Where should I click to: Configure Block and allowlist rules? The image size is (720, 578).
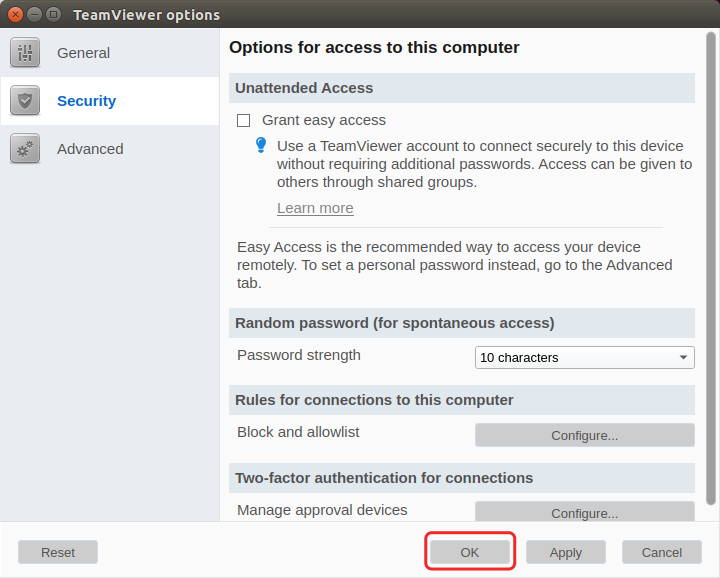pos(585,435)
